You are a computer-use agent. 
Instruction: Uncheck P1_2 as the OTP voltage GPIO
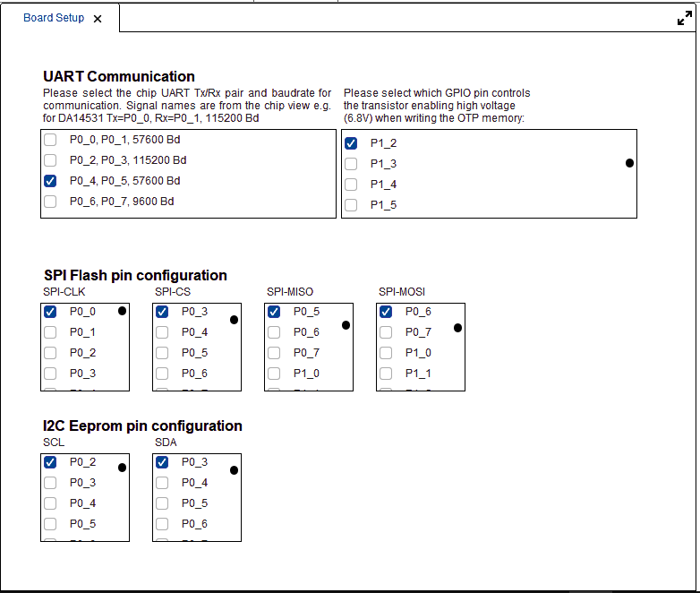351,143
